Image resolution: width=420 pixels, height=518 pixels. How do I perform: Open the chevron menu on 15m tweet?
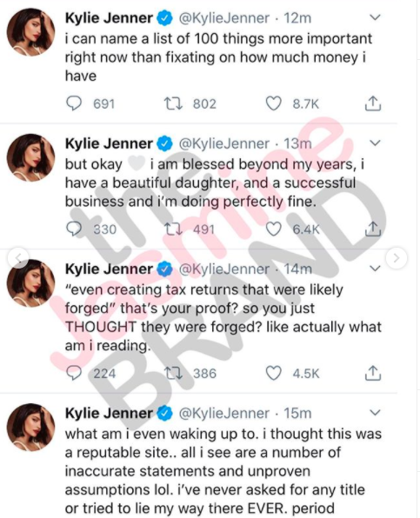[x=375, y=413]
